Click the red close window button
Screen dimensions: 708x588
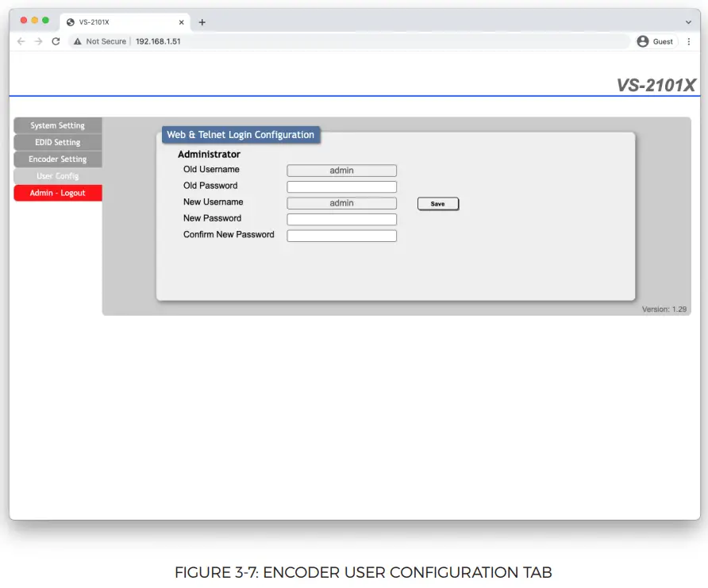coord(24,21)
